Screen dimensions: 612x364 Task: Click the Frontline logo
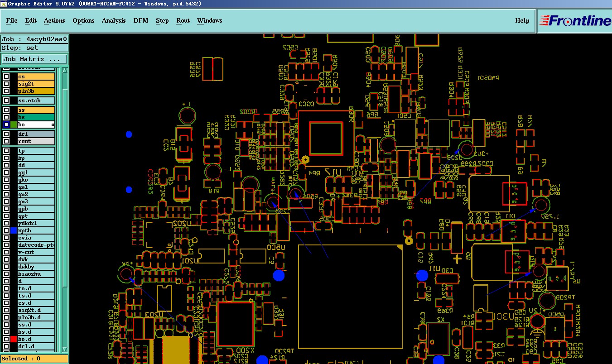pyautogui.click(x=574, y=21)
